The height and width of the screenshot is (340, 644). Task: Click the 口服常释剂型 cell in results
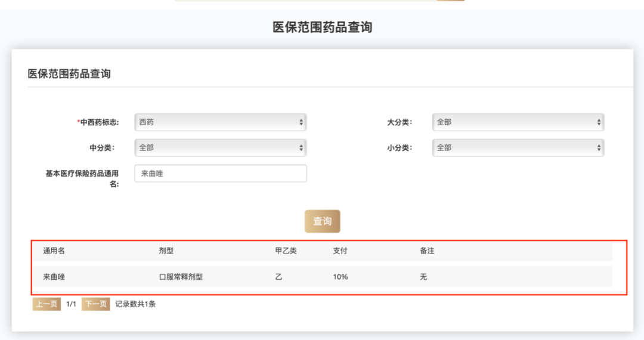(181, 277)
